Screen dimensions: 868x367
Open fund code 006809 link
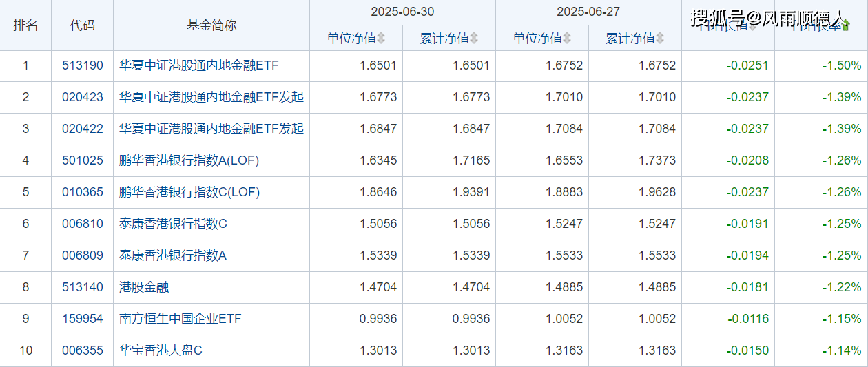point(83,256)
